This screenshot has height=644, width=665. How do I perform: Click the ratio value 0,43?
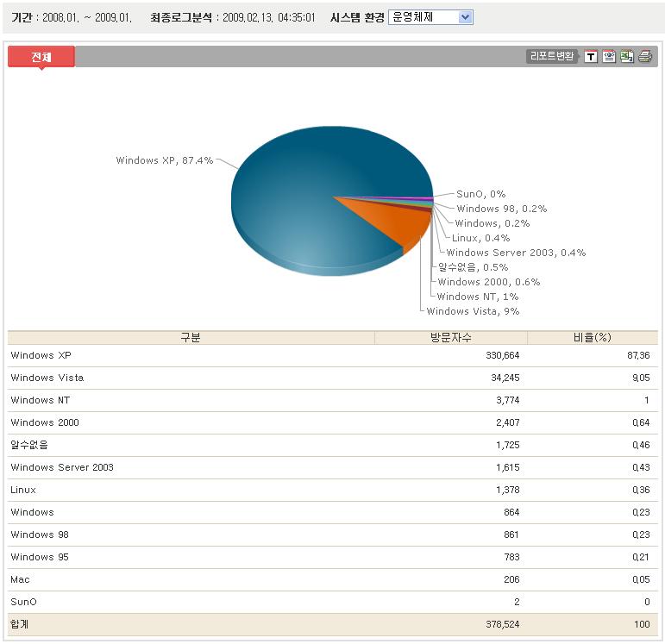pyautogui.click(x=641, y=467)
